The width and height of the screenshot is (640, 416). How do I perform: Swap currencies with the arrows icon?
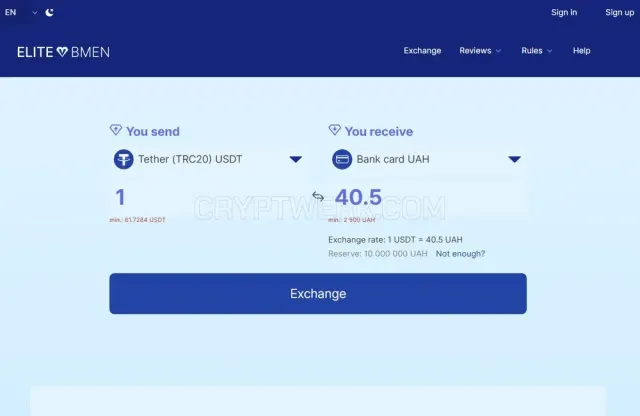318,197
